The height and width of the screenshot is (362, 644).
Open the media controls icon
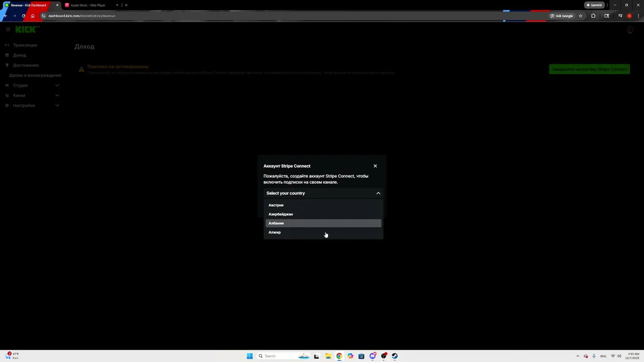pyautogui.click(x=620, y=16)
